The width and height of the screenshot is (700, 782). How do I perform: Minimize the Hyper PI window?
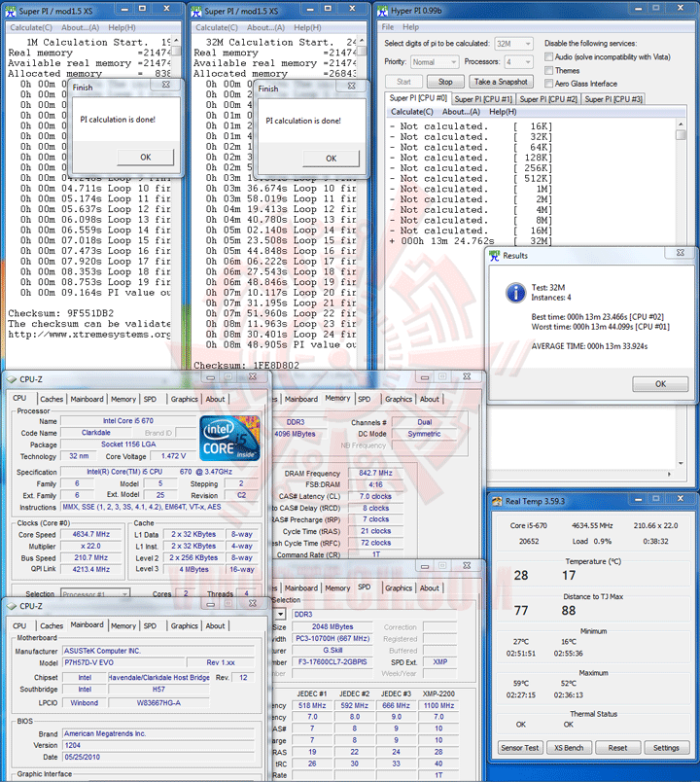point(640,8)
